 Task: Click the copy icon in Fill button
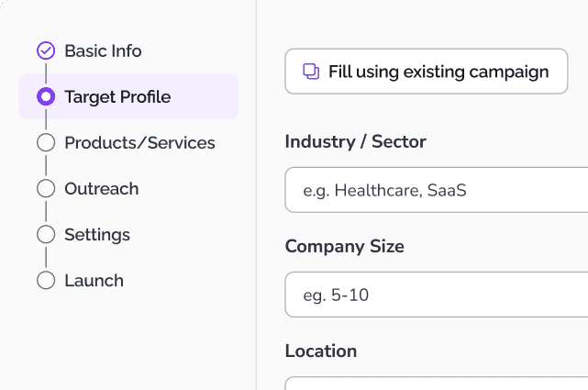311,72
